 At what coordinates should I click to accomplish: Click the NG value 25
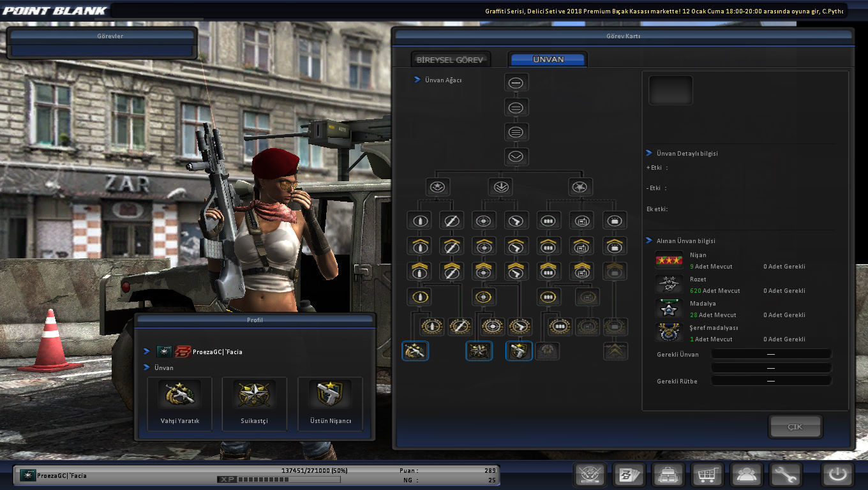(491, 480)
